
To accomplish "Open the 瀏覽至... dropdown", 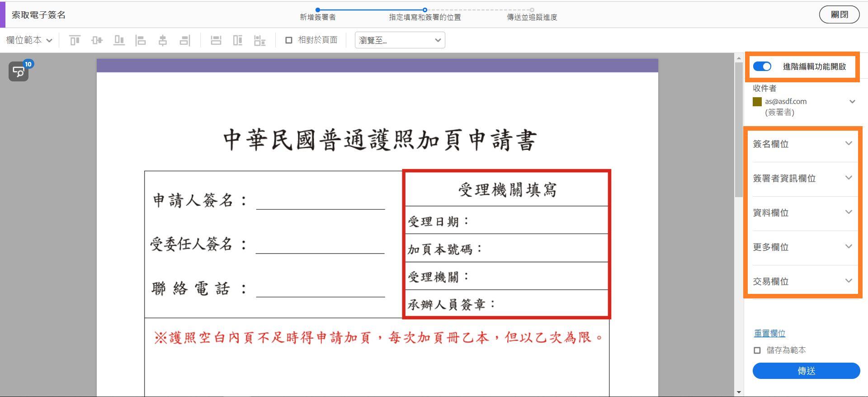I will pyautogui.click(x=400, y=40).
